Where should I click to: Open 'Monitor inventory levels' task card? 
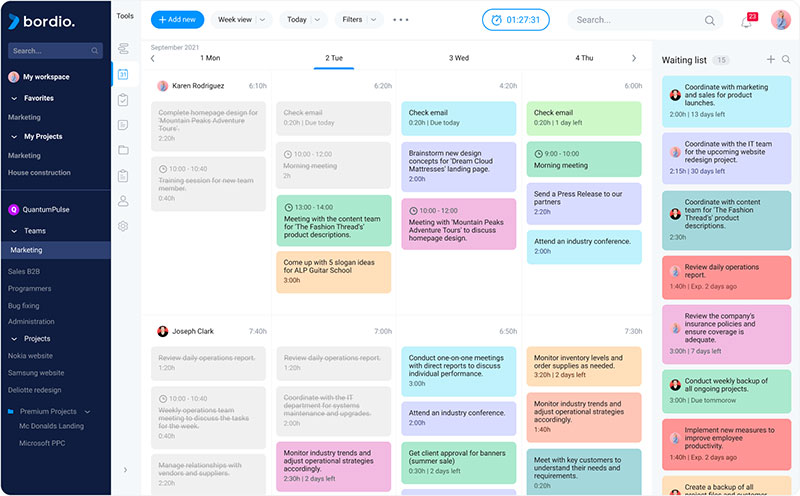[584, 366]
